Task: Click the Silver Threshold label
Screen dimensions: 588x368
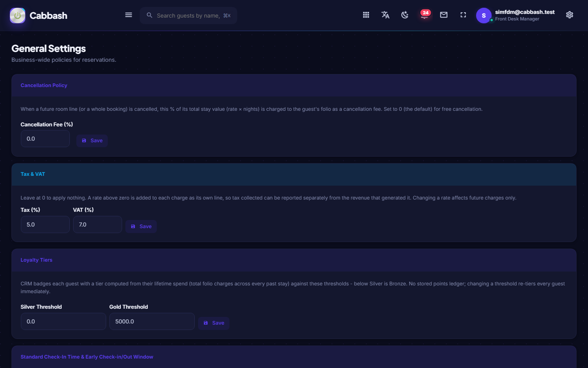Action: pyautogui.click(x=41, y=307)
